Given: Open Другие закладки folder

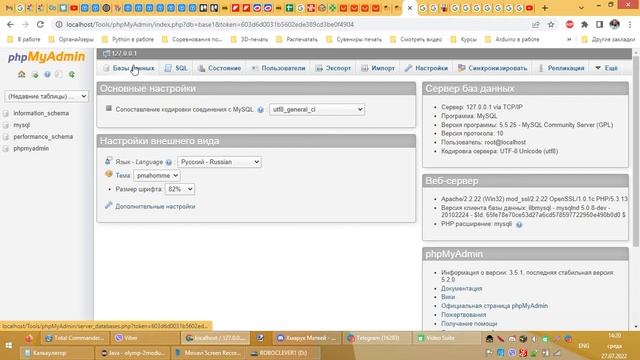Looking at the screenshot, I should pyautogui.click(x=609, y=40).
